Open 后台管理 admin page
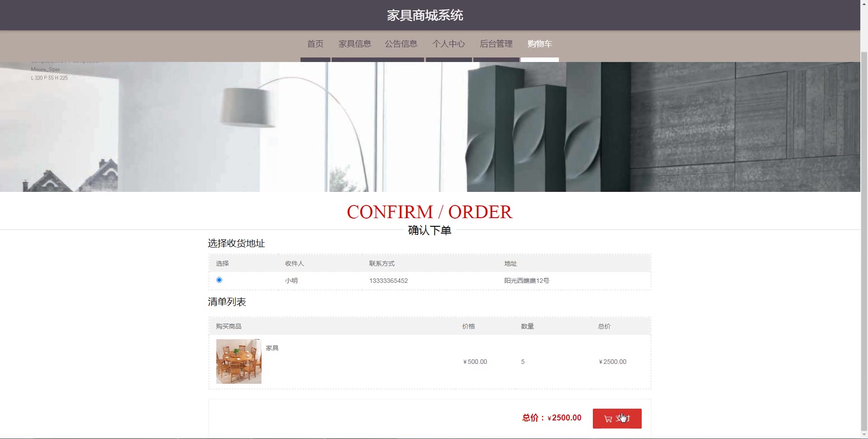868x439 pixels. tap(496, 44)
